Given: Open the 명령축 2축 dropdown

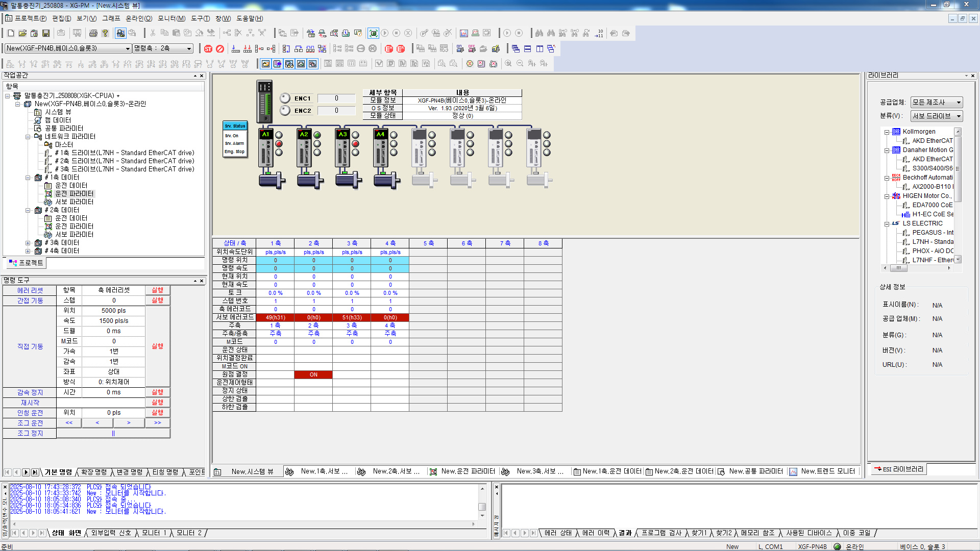Looking at the screenshot, I should pyautogui.click(x=188, y=48).
